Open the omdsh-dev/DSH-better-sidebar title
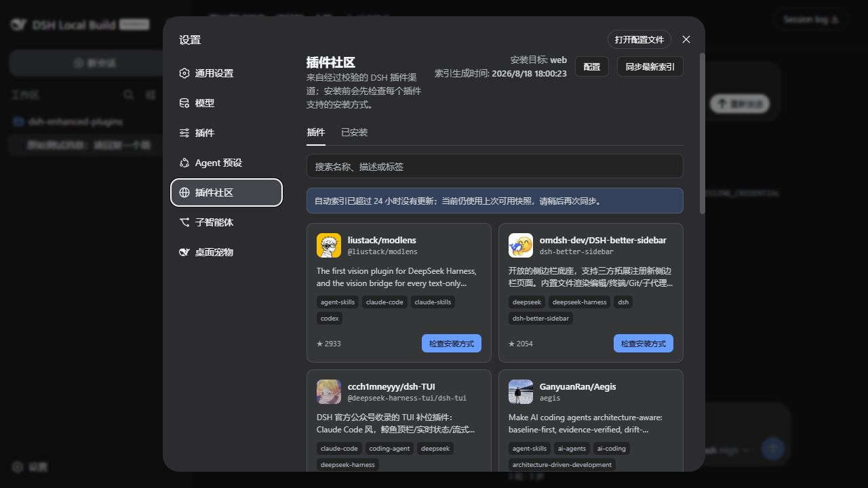 603,240
